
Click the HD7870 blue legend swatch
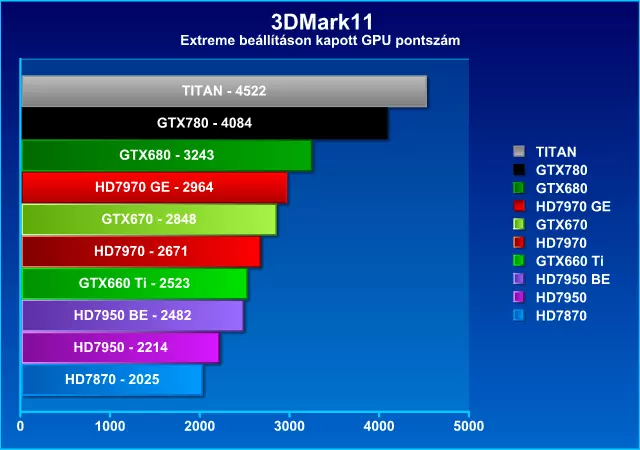click(x=519, y=315)
